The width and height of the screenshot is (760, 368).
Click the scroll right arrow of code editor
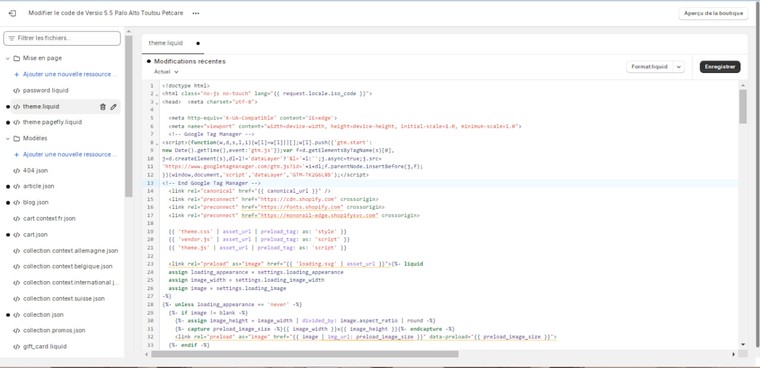[x=733, y=354]
